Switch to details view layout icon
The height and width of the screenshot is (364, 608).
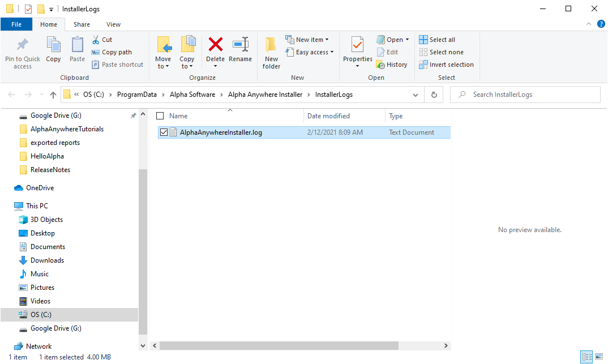pos(586,357)
